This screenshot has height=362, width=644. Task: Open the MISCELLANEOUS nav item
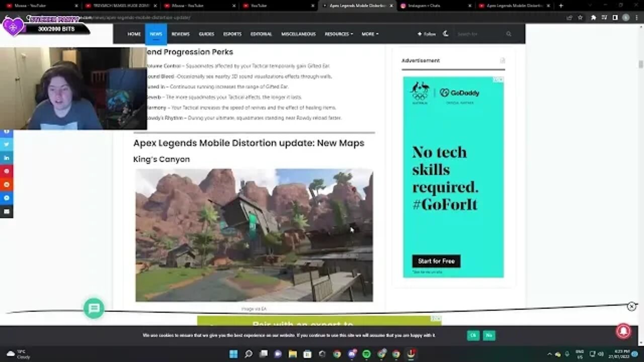tap(298, 34)
